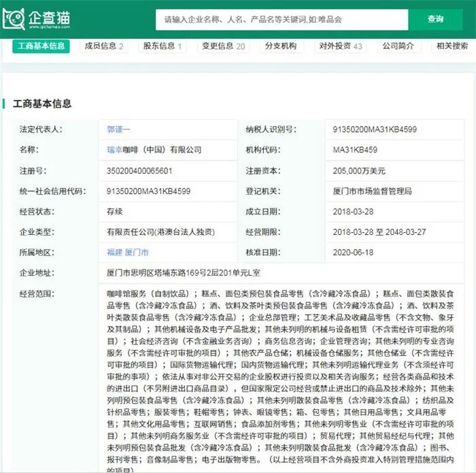The image size is (476, 473).
Task: Click the 核准日期 field label
Action: pos(263,252)
